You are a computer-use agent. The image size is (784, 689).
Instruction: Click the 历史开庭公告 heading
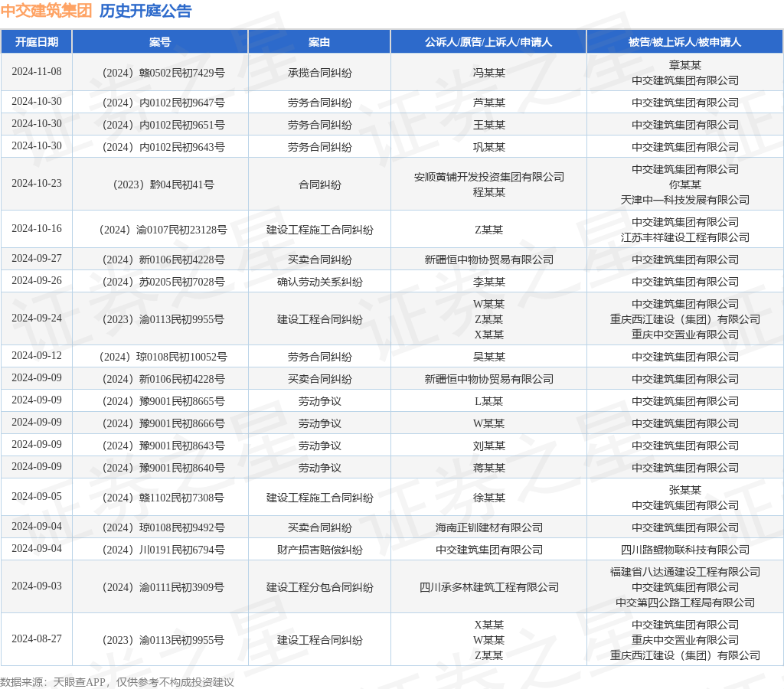(x=145, y=11)
